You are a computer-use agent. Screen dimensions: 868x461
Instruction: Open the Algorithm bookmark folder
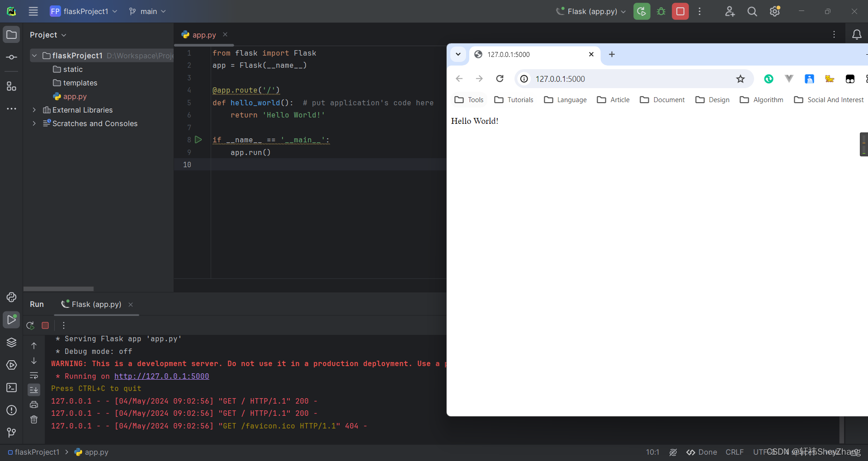pyautogui.click(x=762, y=100)
